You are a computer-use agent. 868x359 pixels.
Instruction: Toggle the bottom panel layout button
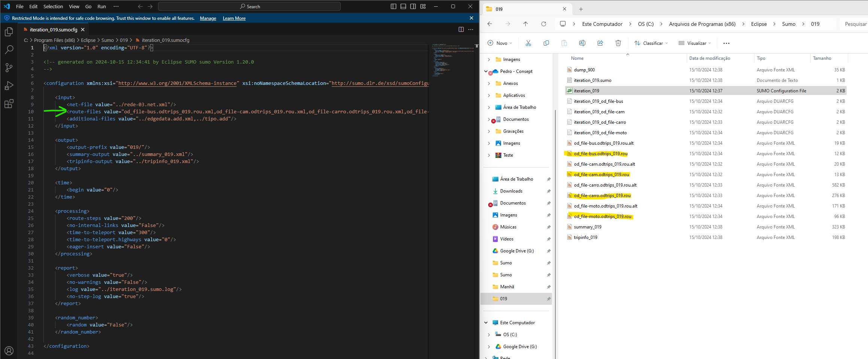click(403, 6)
